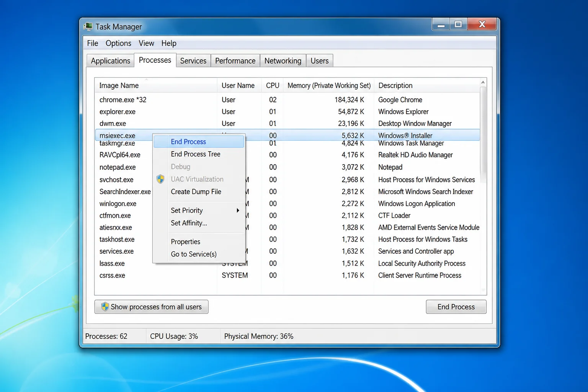Viewport: 588px width, 392px height.
Task: Click the Physical Memory: 36% status entry
Action: point(258,336)
